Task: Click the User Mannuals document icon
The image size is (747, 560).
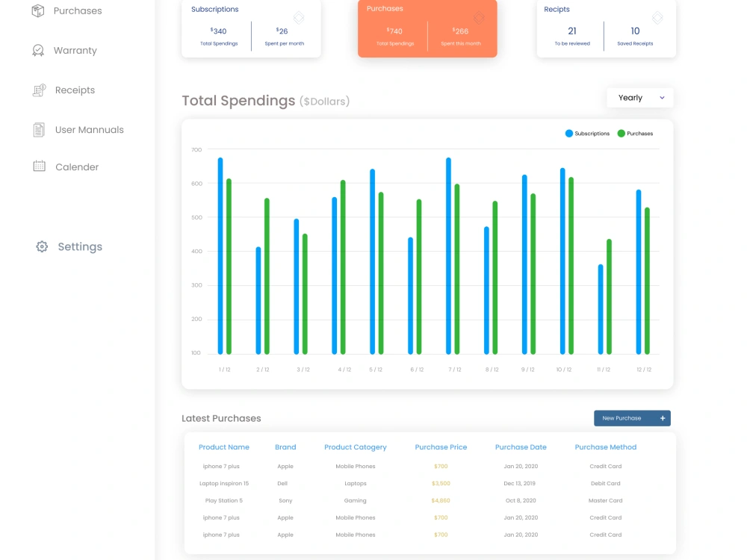Action: 39,129
